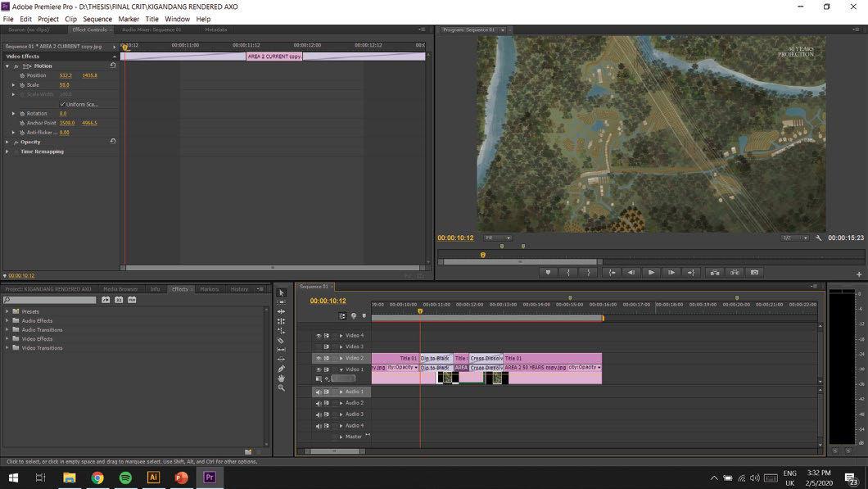This screenshot has width=868, height=489.
Task: Open the Sequence menu
Action: [97, 19]
